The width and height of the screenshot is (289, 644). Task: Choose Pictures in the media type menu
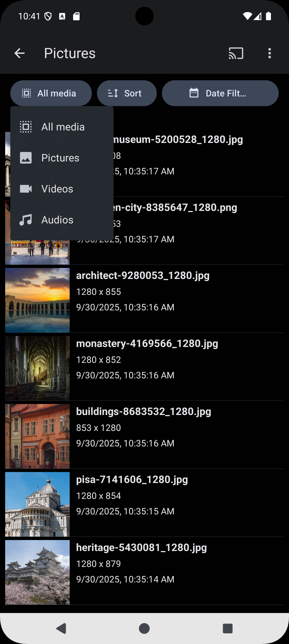(x=60, y=158)
